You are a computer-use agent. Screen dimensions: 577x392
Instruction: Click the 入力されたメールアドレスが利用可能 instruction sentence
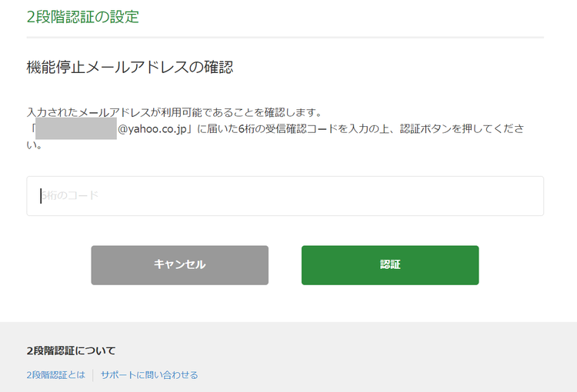point(175,112)
